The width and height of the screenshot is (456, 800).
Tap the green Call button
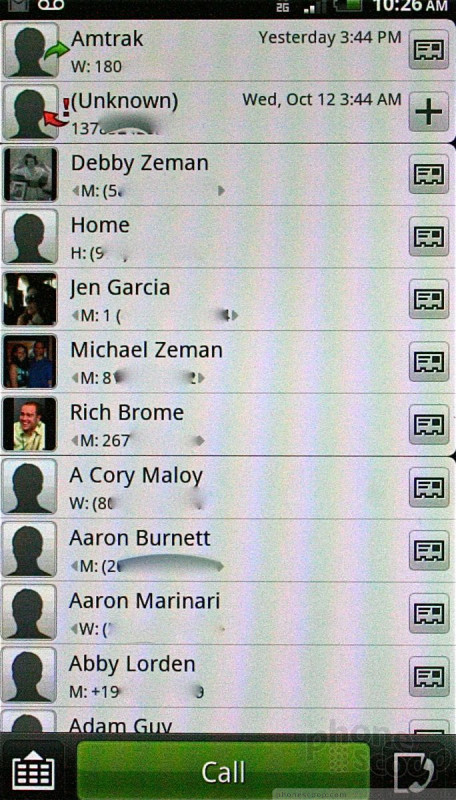tap(223, 770)
